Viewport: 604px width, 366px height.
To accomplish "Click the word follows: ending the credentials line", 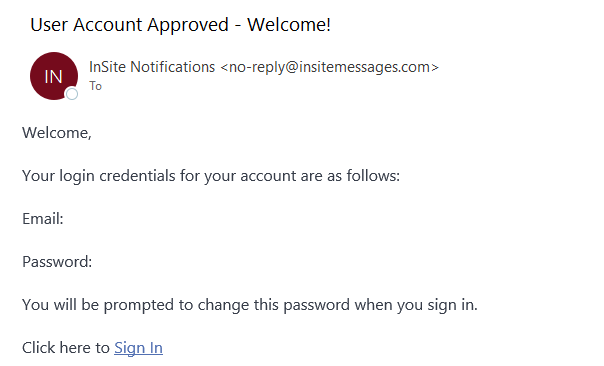I will 373,176.
